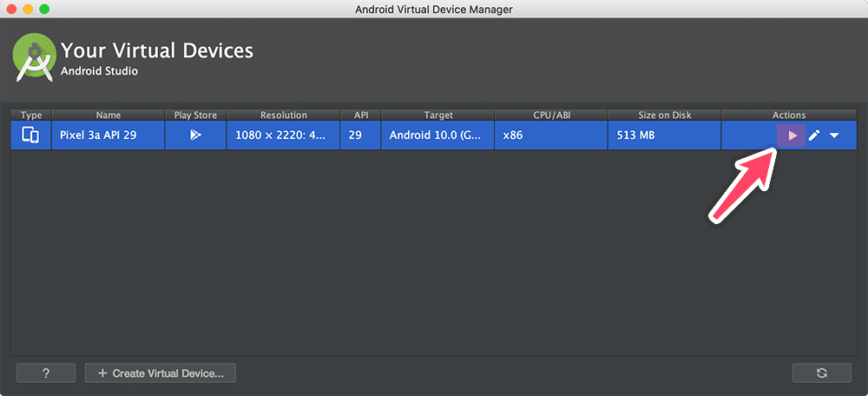Launch the Pixel 3a emulator with play icon
Image resolution: width=868 pixels, height=396 pixels.
[x=792, y=135]
